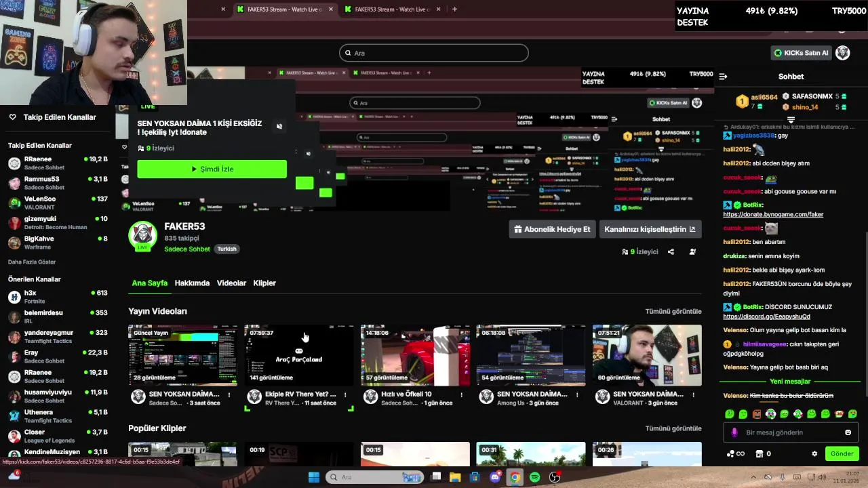Click the share icon beside viewer count
The image size is (868, 488).
pyautogui.click(x=671, y=251)
